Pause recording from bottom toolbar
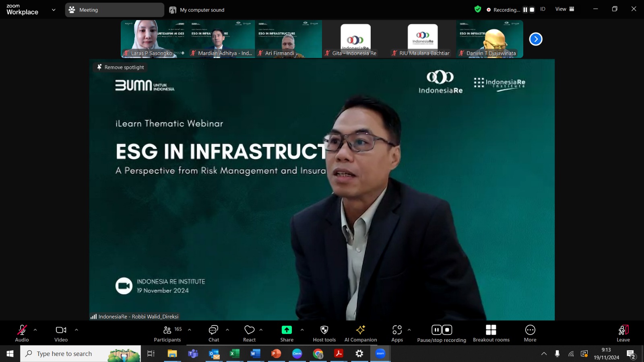 click(x=437, y=330)
